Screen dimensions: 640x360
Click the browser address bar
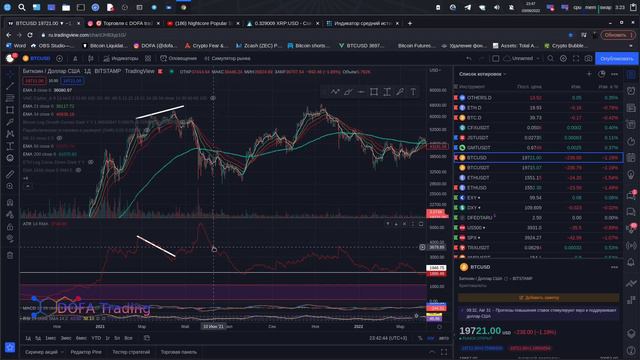(302, 35)
